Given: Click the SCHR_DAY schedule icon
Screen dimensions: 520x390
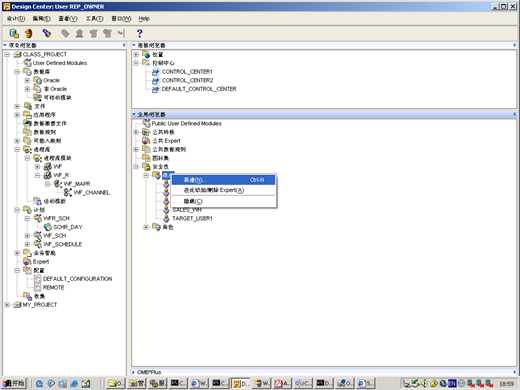Looking at the screenshot, I should tap(48, 227).
